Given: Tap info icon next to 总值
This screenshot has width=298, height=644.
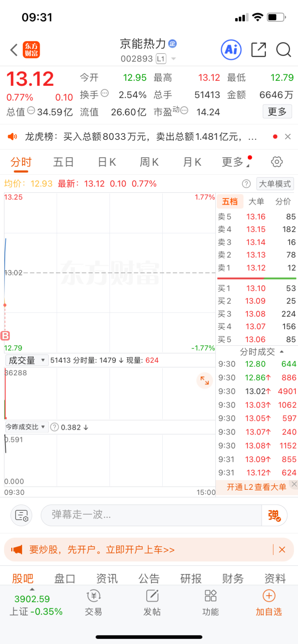Looking at the screenshot, I should point(31,110).
